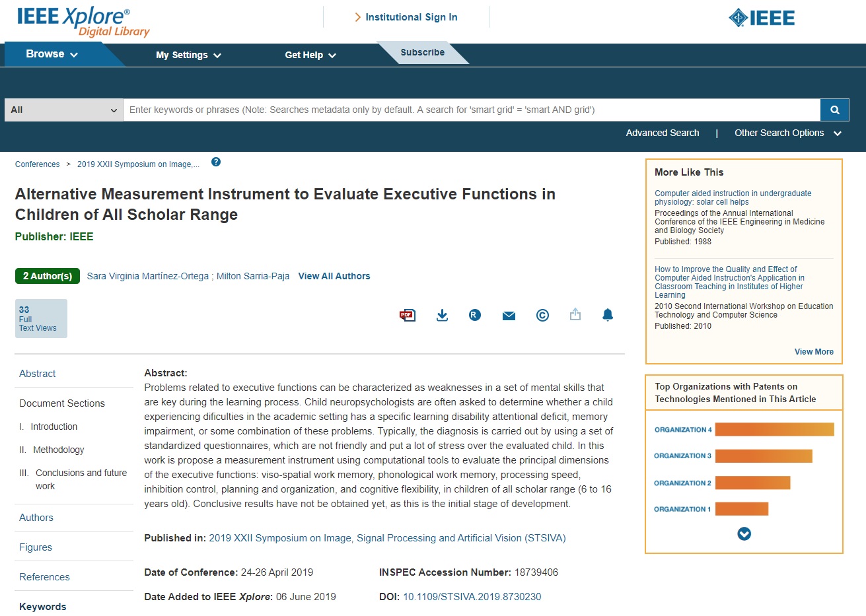Open the PDF icon for this article
Viewport: 866px width, 616px height.
pos(407,316)
